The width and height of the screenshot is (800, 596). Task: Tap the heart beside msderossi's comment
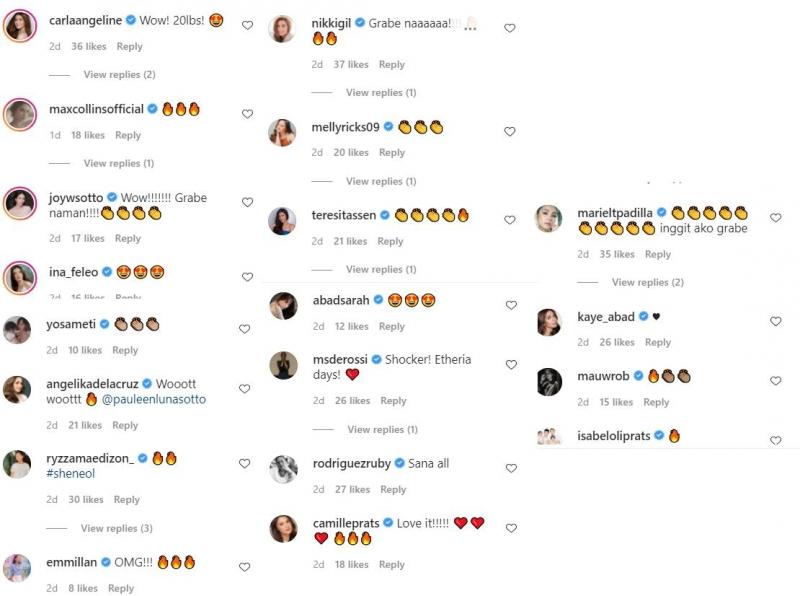click(510, 364)
